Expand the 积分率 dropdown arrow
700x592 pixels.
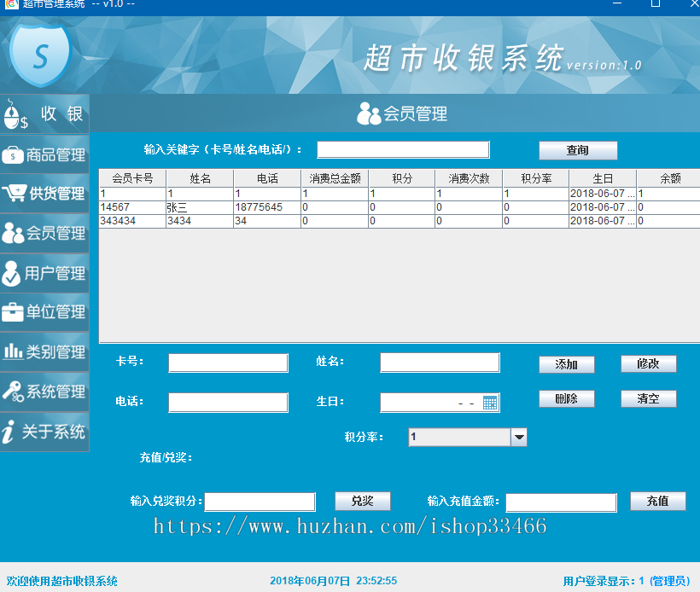click(518, 438)
